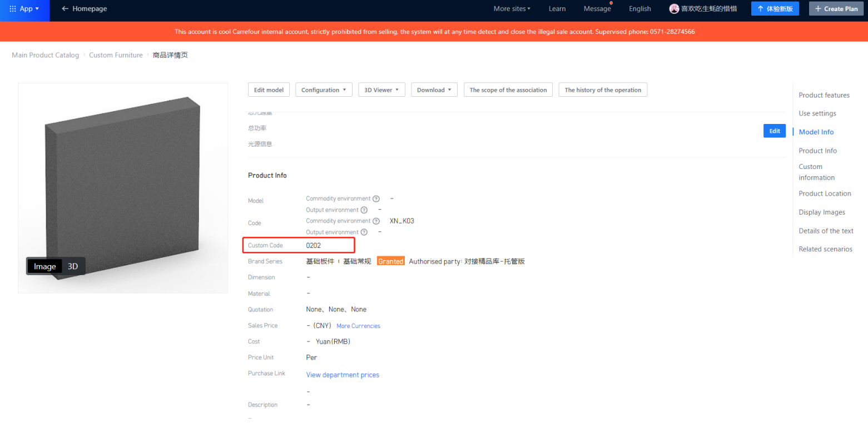Open the App grid launcher icon

pos(13,9)
